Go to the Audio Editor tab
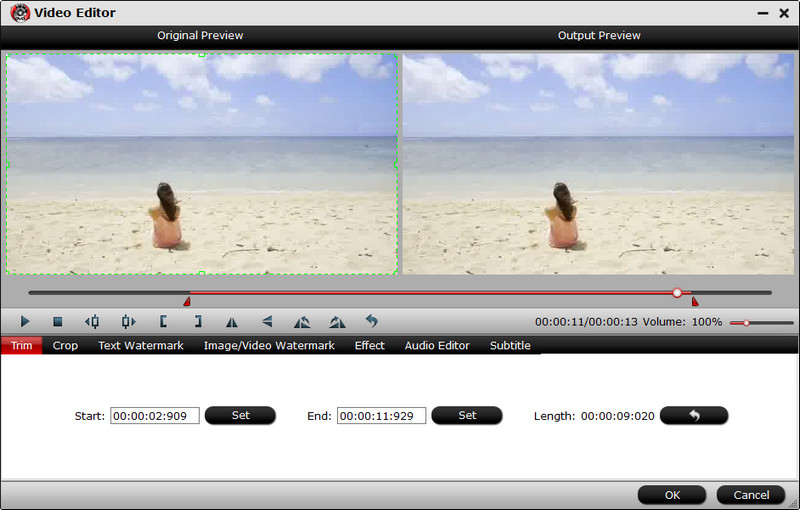 pyautogui.click(x=437, y=345)
